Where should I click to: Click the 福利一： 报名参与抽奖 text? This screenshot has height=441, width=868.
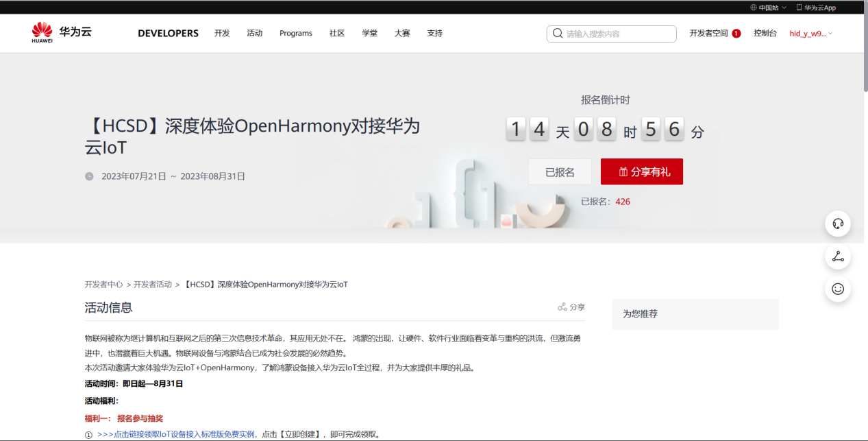tap(124, 418)
